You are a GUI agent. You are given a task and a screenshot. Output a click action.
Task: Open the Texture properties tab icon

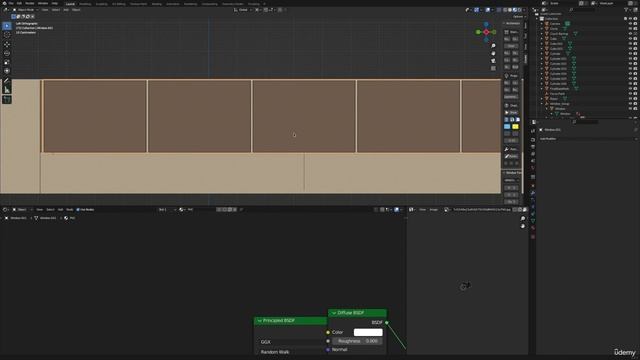(533, 236)
